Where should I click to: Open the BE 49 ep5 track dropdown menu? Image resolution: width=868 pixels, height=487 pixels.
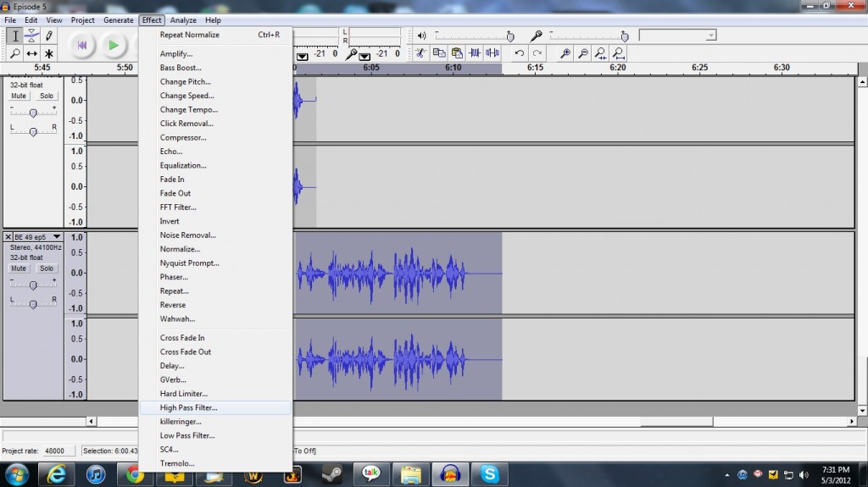point(57,237)
